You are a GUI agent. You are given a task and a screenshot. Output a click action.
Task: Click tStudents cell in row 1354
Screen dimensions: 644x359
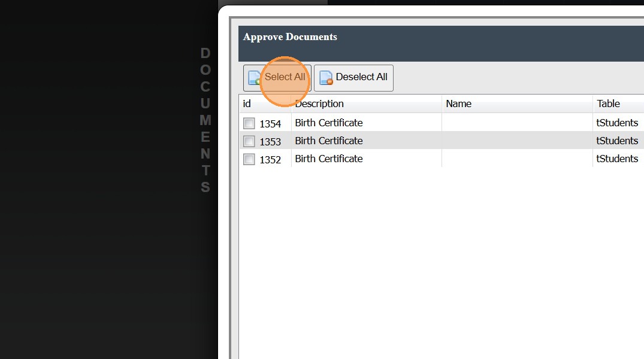(617, 123)
